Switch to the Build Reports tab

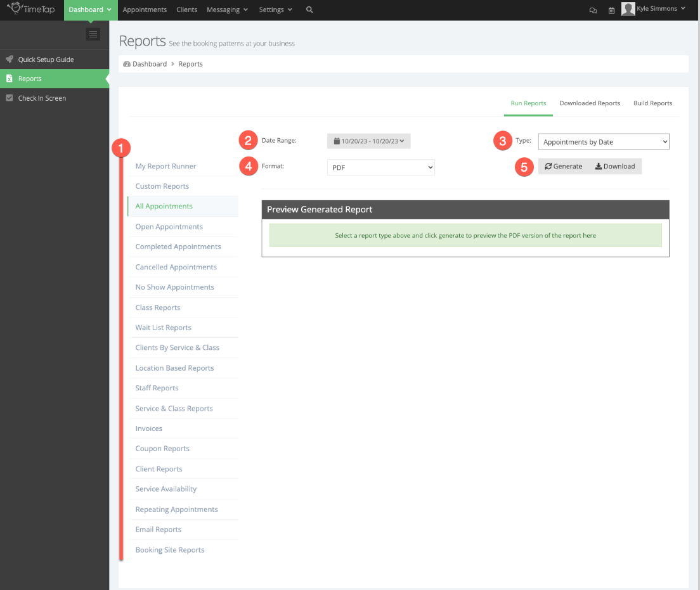click(652, 103)
